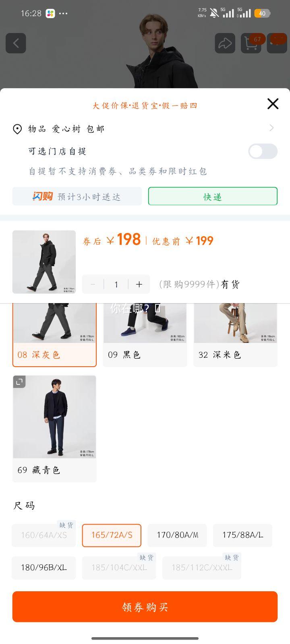
Task: Select the 69 藏青色 color option
Action: coord(54,429)
